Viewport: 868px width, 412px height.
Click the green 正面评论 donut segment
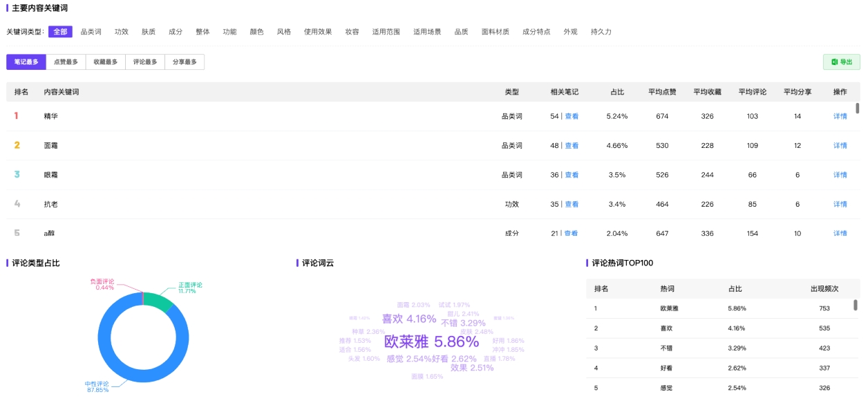pos(158,302)
